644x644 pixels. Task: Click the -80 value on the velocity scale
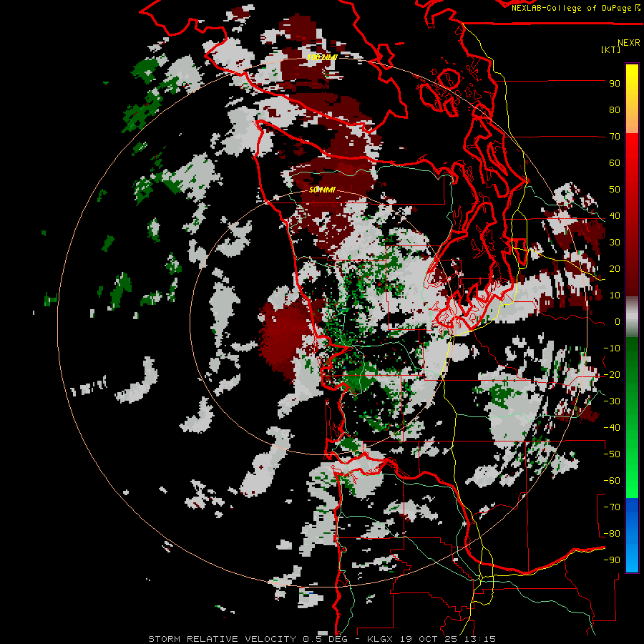pyautogui.click(x=612, y=534)
